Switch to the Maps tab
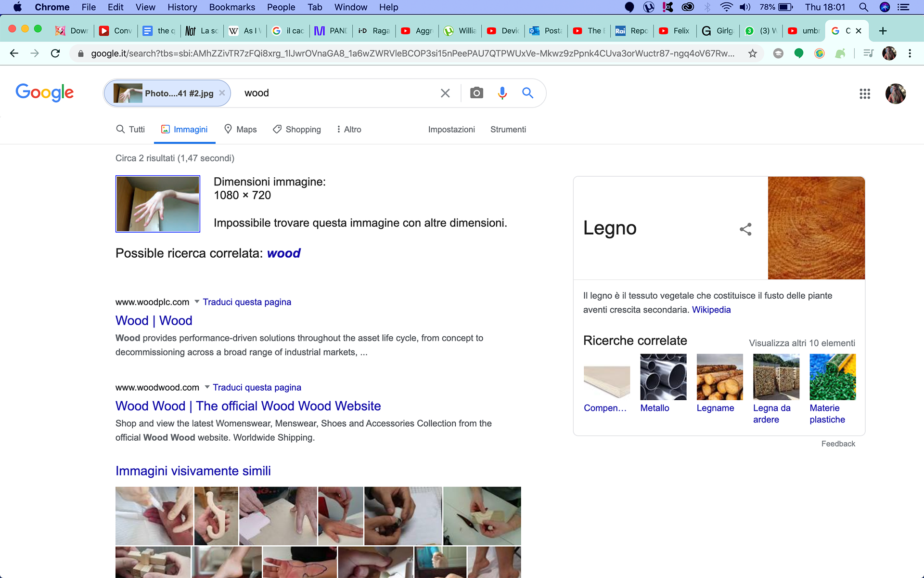The height and width of the screenshot is (578, 924). point(241,130)
